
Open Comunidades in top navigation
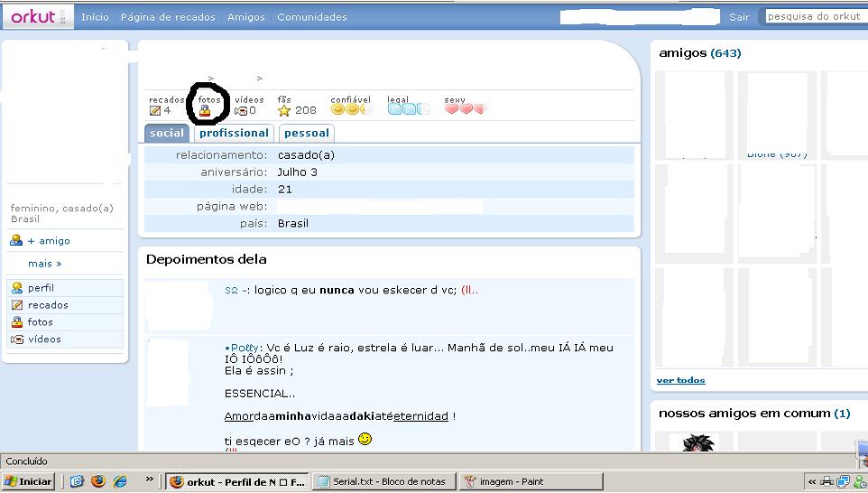[312, 17]
